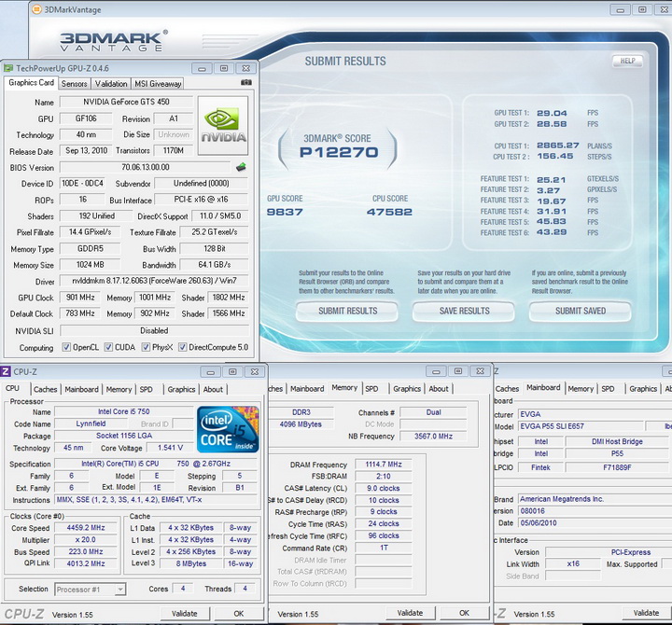The height and width of the screenshot is (625, 672).
Task: Click the SUBMIT SAVED button
Action: (x=581, y=311)
